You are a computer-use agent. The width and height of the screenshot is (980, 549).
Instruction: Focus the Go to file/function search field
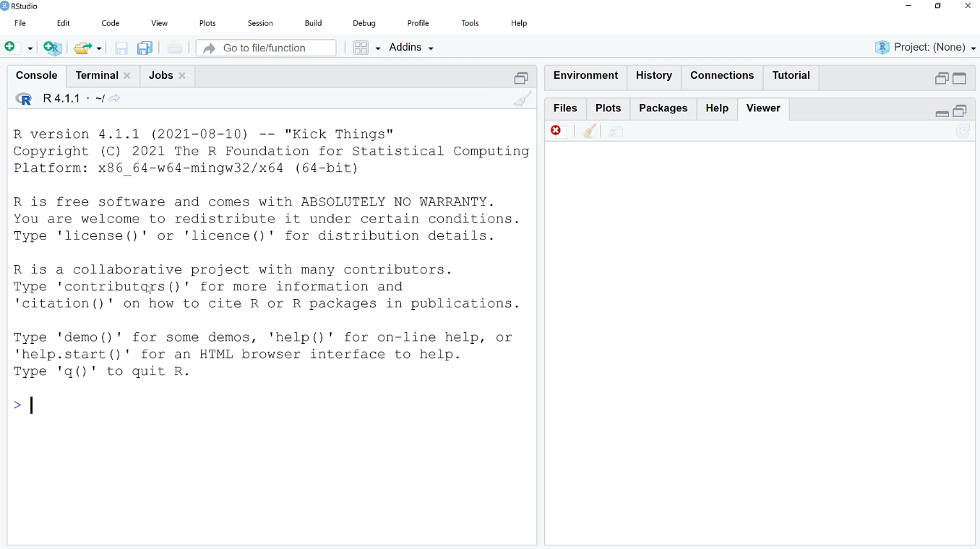[266, 48]
